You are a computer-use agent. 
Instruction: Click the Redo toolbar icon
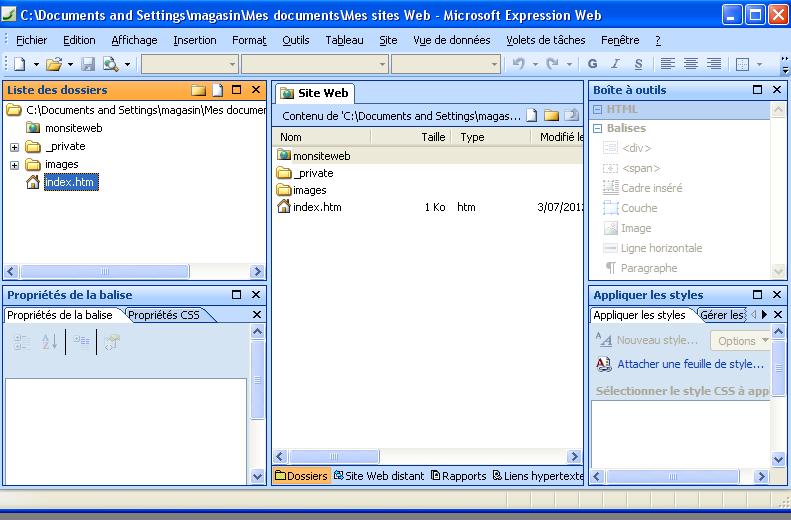pyautogui.click(x=552, y=64)
